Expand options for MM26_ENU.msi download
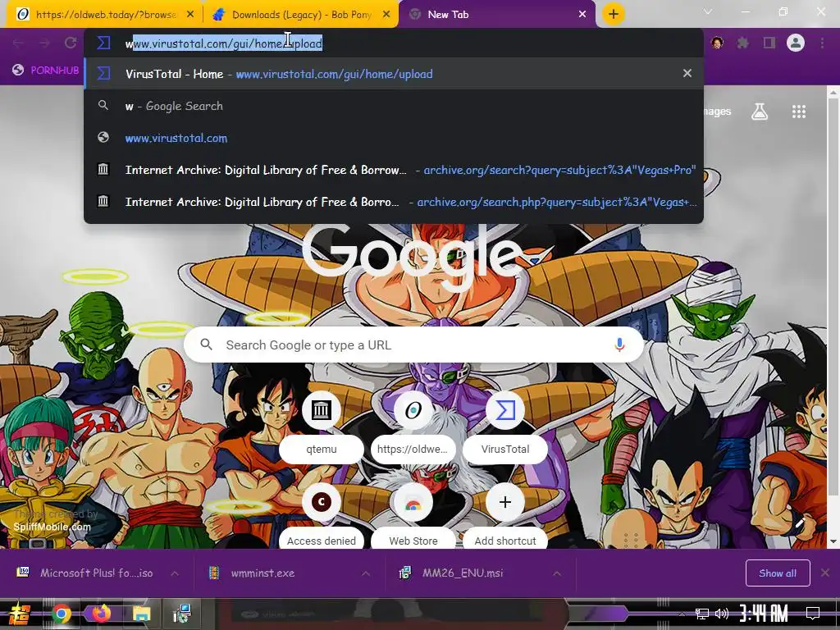Image resolution: width=840 pixels, height=630 pixels. tap(557, 573)
